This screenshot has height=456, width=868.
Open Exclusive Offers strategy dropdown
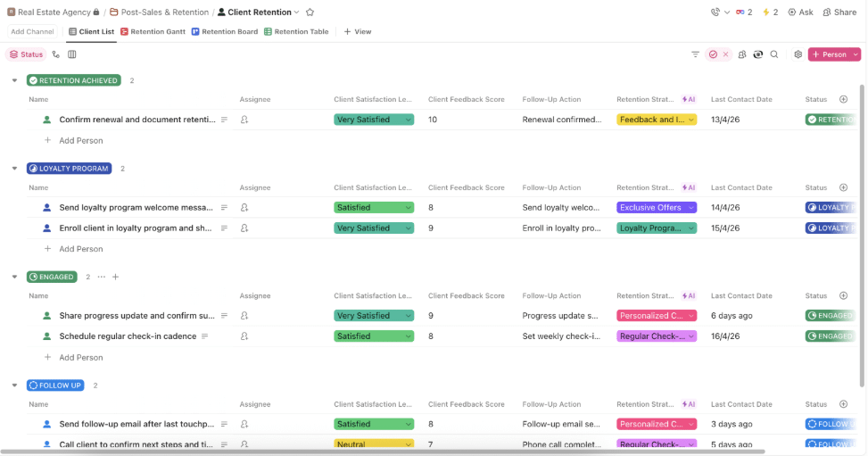click(x=657, y=208)
